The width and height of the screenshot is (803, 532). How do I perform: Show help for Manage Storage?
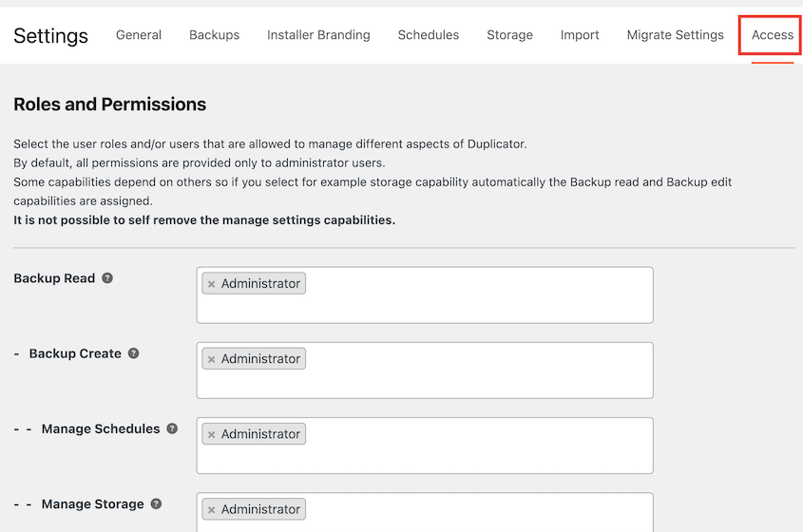156,503
